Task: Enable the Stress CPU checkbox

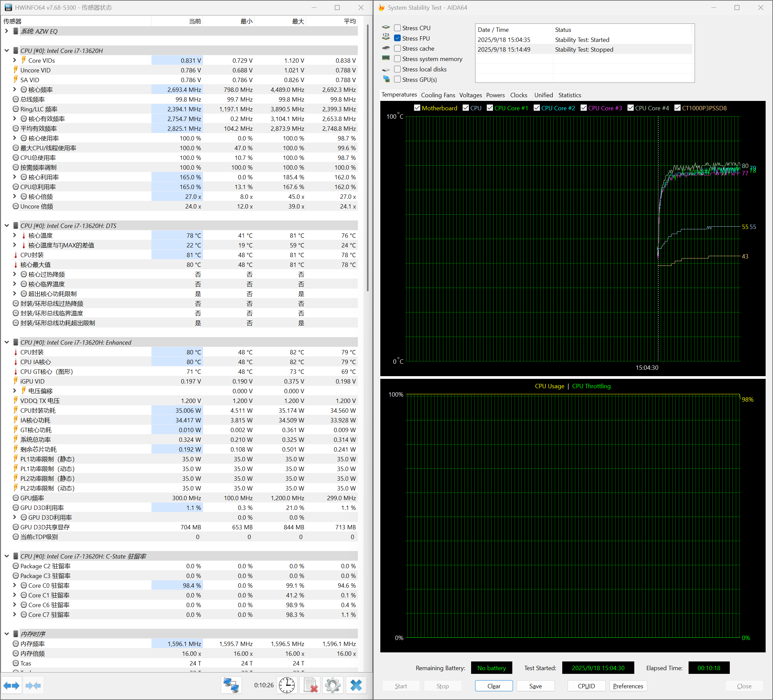Action: [398, 28]
